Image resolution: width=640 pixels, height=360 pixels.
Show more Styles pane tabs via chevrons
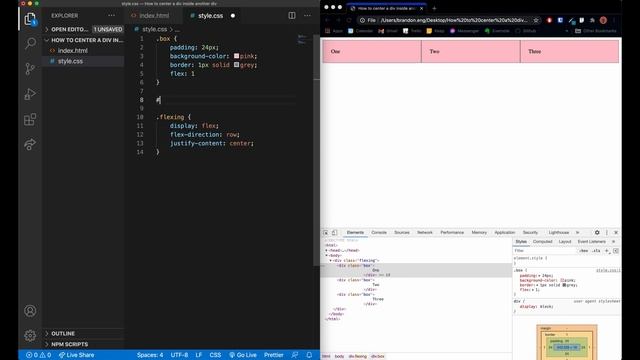pyautogui.click(x=613, y=242)
